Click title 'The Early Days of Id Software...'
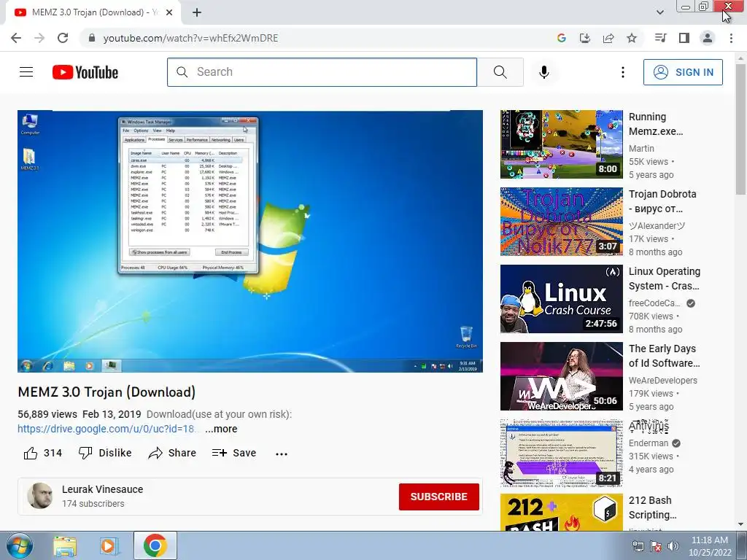747x560 pixels. [x=665, y=356]
